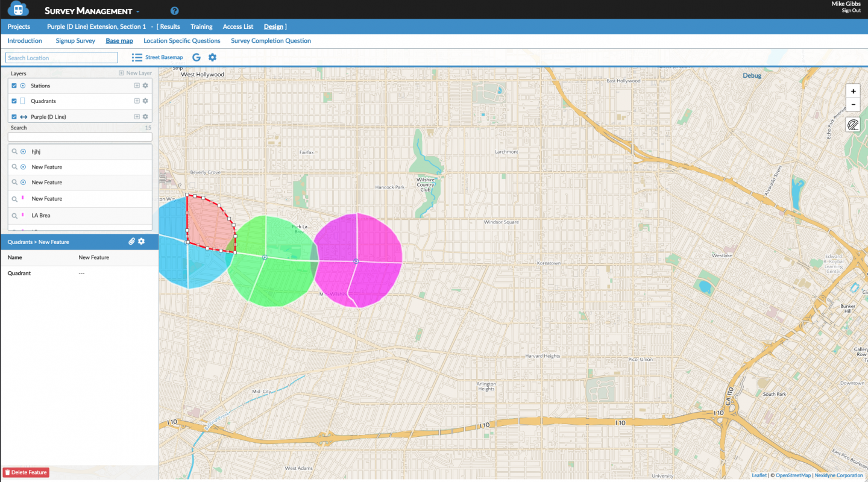The image size is (868, 482).
Task: Open Location Specific Questions sub-tab
Action: point(182,41)
